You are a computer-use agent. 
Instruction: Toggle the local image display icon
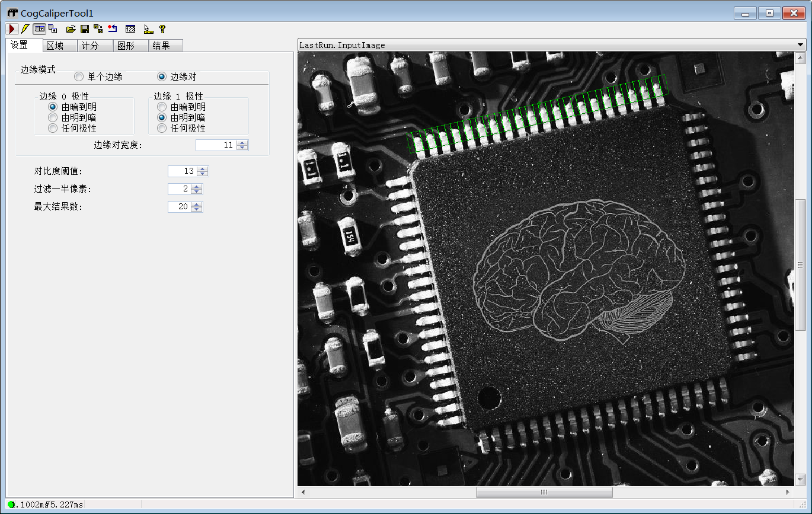pyautogui.click(x=40, y=28)
